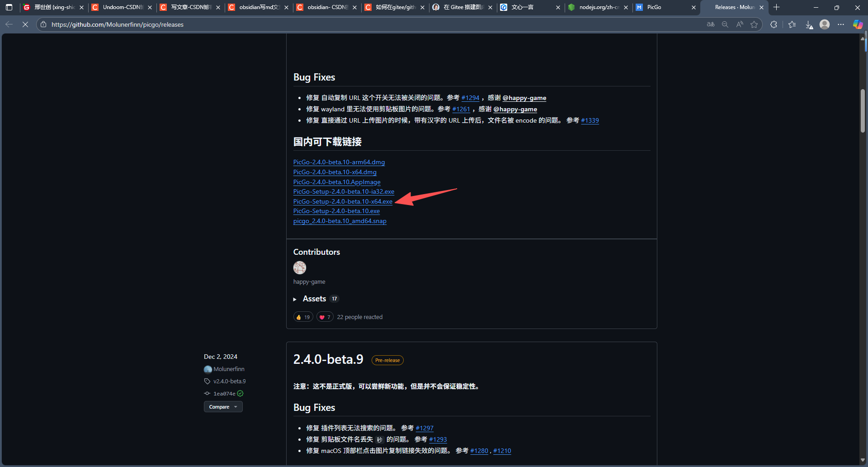The width and height of the screenshot is (868, 467).
Task: Close the nodejs.org tab
Action: tap(626, 7)
